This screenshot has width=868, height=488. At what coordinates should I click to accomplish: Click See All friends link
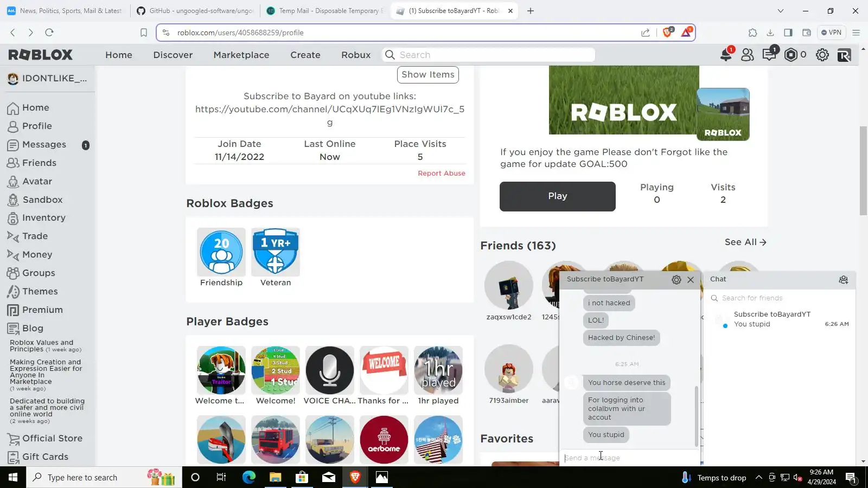click(x=745, y=242)
